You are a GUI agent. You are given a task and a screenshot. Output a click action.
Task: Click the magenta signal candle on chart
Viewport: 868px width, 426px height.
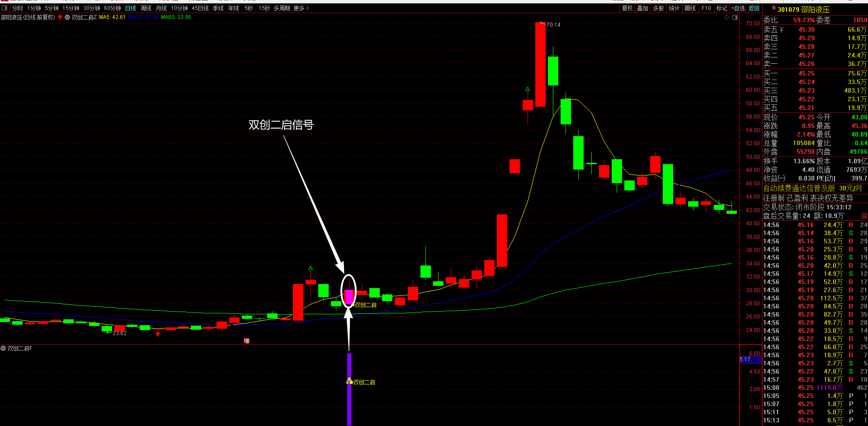(349, 297)
